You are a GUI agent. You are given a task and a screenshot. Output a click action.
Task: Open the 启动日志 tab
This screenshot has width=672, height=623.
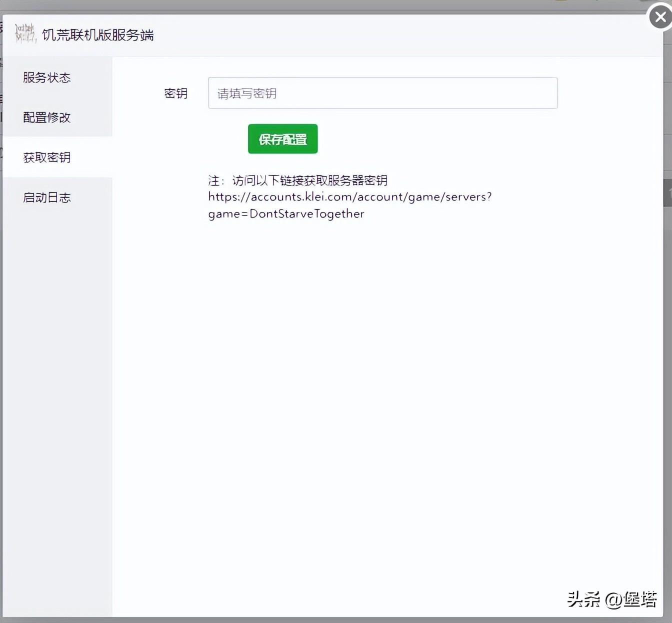pos(47,197)
